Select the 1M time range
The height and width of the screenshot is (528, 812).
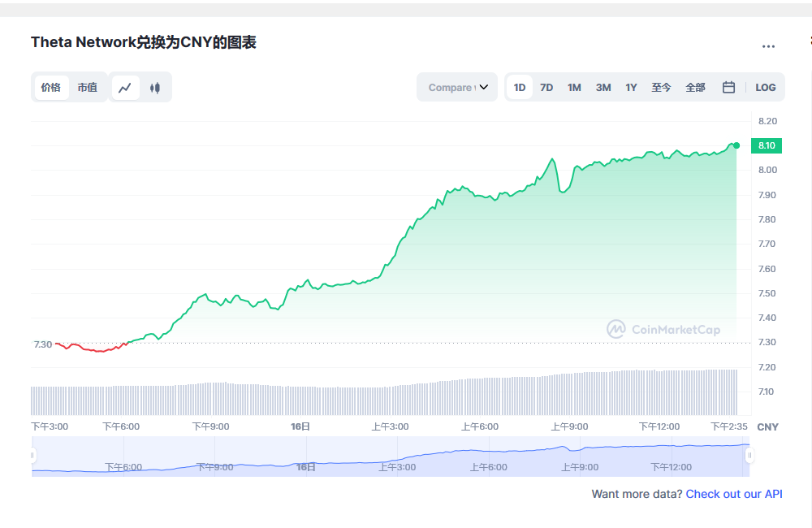(574, 87)
